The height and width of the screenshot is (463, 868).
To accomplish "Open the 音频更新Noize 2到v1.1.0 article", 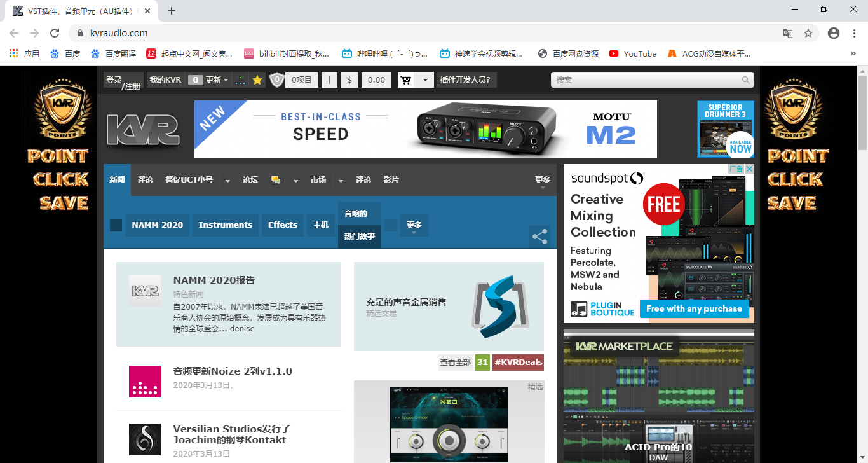I will 233,371.
